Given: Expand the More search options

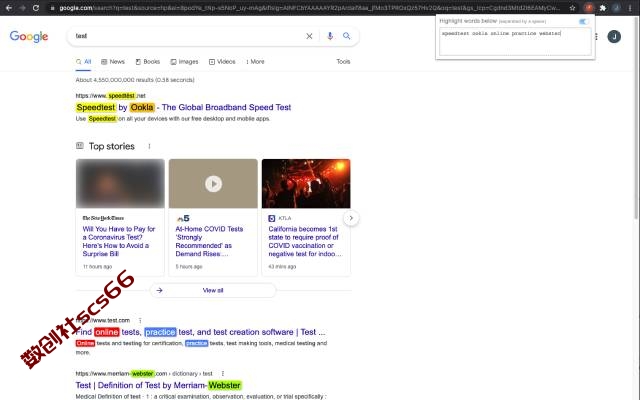Looking at the screenshot, I should click(x=255, y=62).
